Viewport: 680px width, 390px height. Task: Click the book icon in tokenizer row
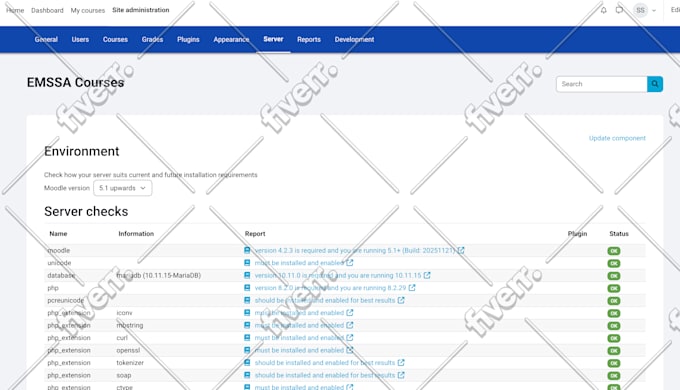(247, 363)
